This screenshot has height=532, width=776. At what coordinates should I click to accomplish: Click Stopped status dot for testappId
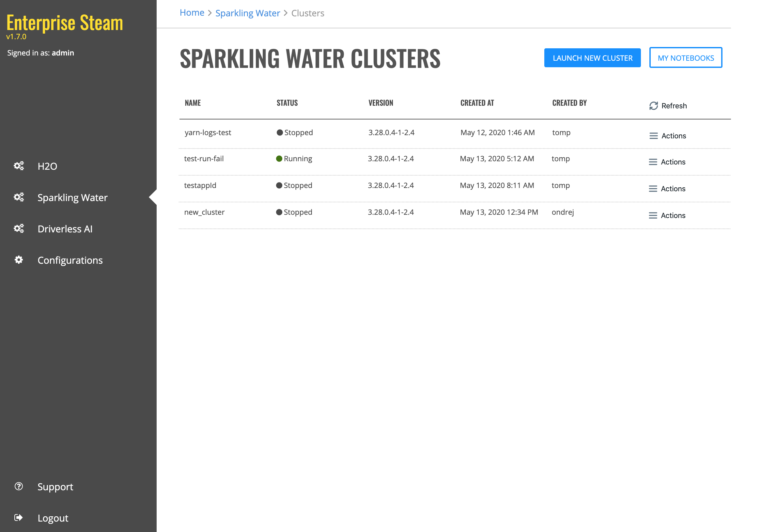pos(279,185)
